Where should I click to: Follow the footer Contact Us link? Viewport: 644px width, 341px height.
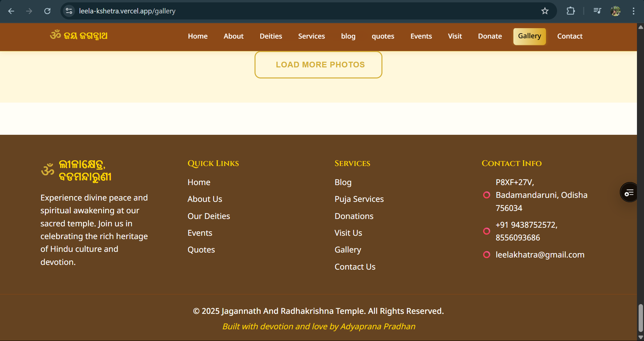(x=355, y=267)
